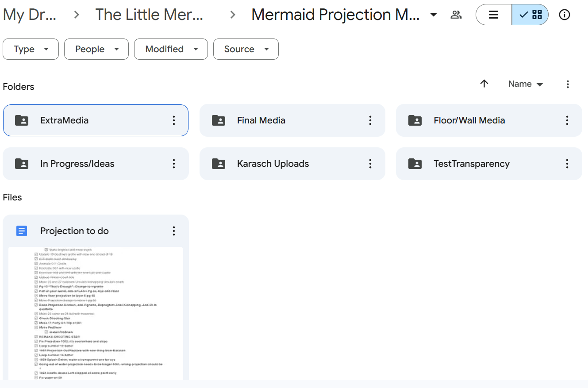Viewport: 588px width, 388px height.
Task: Open the ExtraMedia folder
Action: [96, 120]
